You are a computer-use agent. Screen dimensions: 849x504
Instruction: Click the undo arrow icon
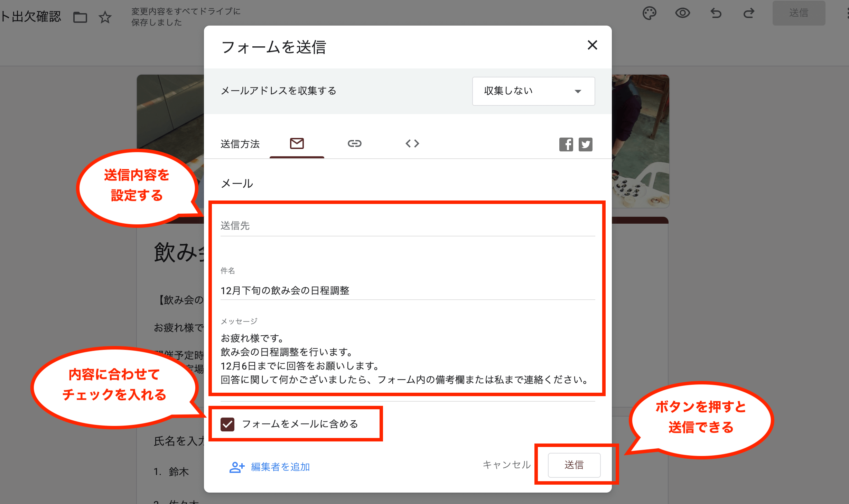[716, 13]
